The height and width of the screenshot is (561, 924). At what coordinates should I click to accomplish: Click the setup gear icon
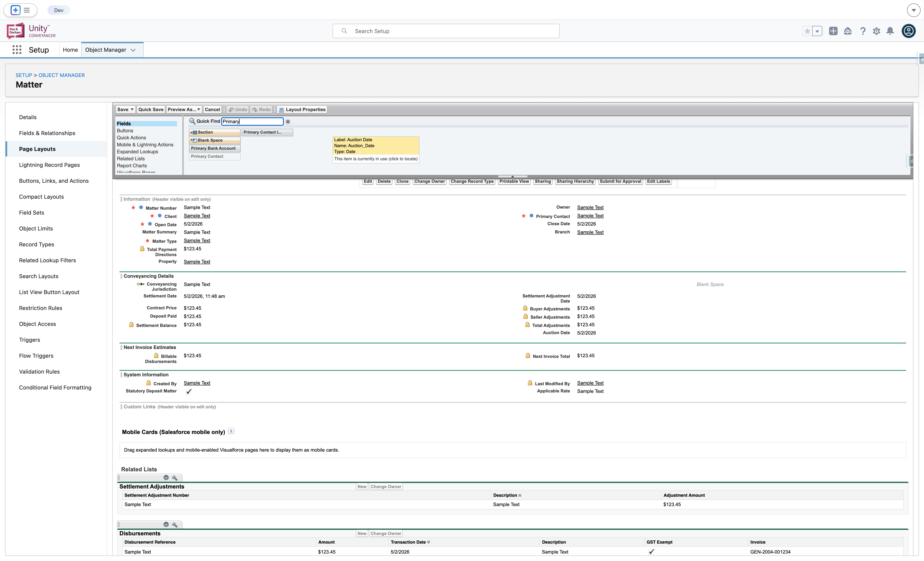point(876,31)
